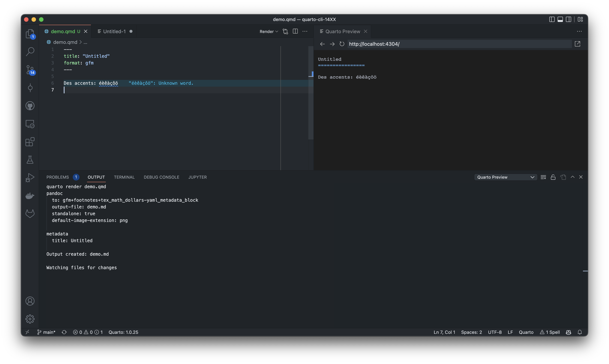Open Problems view showing 1 warning
This screenshot has width=609, height=364.
[57, 177]
